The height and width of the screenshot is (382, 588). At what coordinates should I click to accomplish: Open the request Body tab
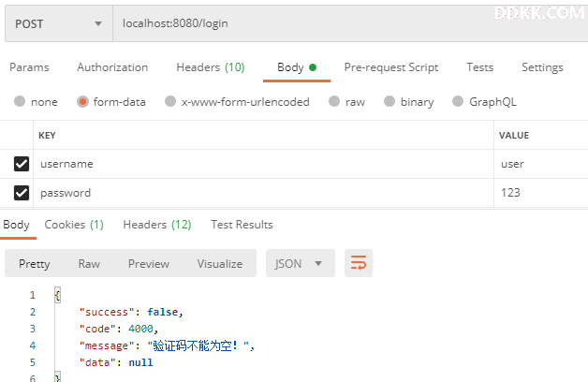(x=297, y=67)
